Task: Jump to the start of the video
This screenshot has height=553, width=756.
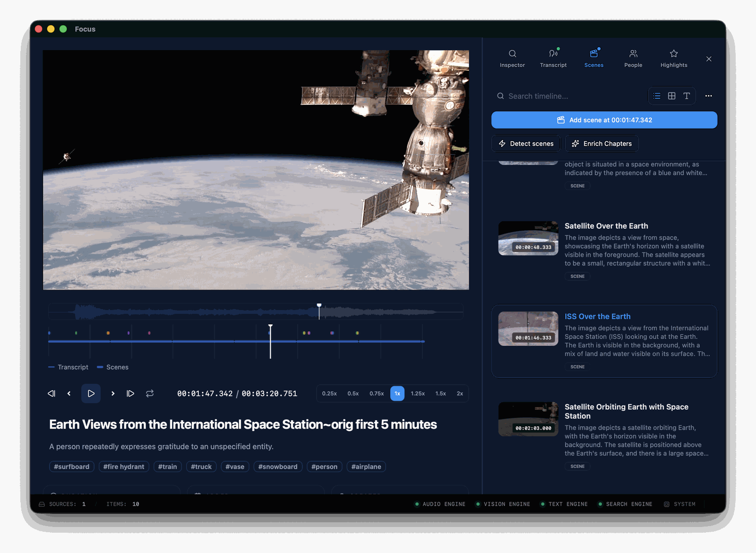Action: point(52,393)
